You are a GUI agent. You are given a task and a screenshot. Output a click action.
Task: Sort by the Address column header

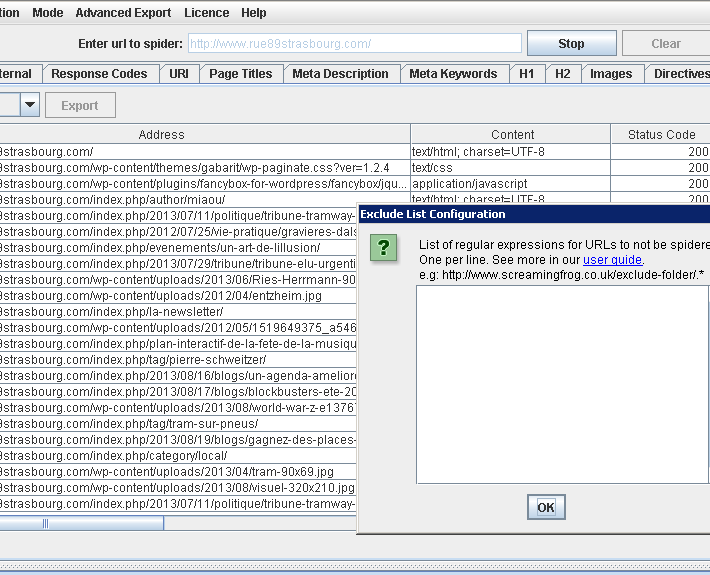coord(162,134)
